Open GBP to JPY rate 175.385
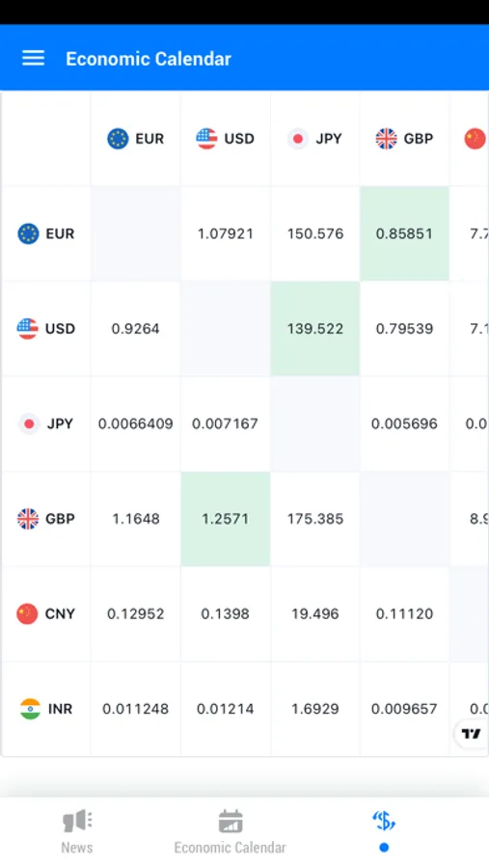 (x=315, y=519)
